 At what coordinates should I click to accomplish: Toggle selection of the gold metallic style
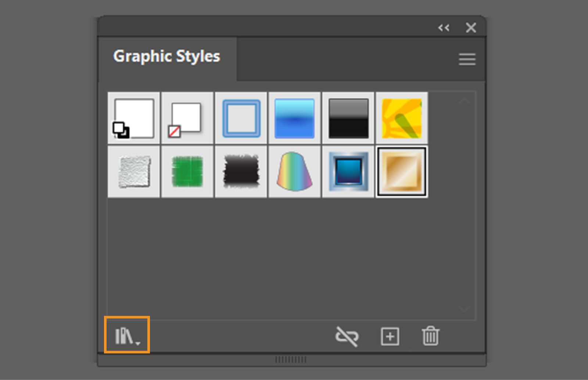(x=401, y=171)
